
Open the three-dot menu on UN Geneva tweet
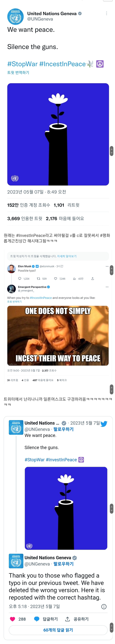pos(107,13)
